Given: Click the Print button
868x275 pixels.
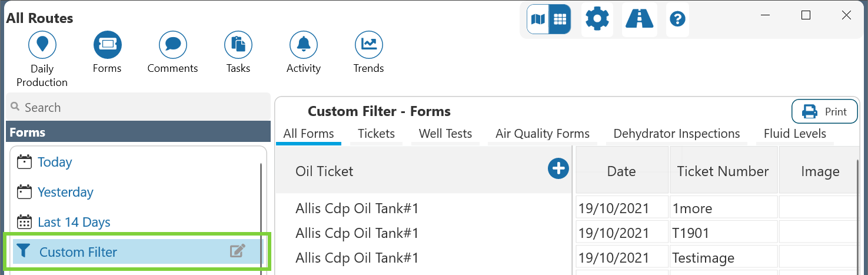Looking at the screenshot, I should pyautogui.click(x=824, y=111).
